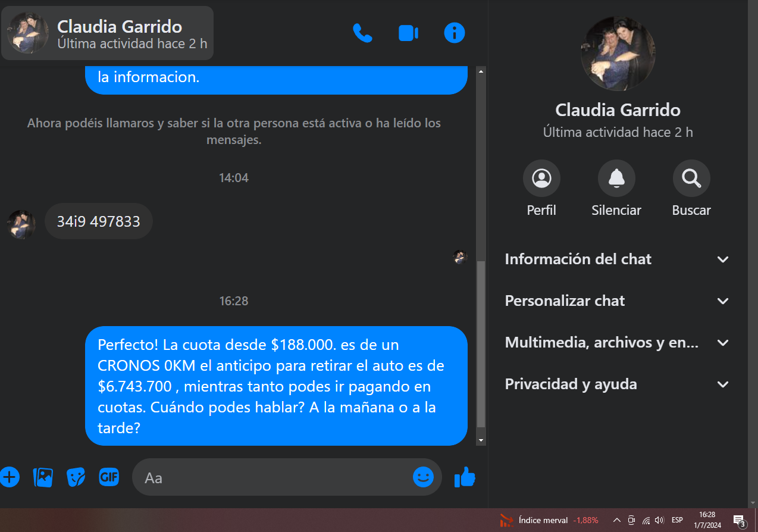
Task: Start a video call with the camera icon
Action: [408, 33]
